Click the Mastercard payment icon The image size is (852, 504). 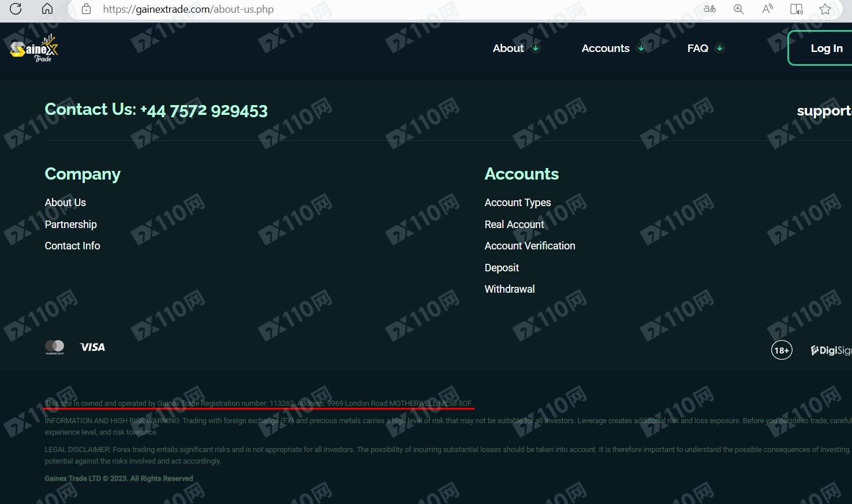point(55,347)
